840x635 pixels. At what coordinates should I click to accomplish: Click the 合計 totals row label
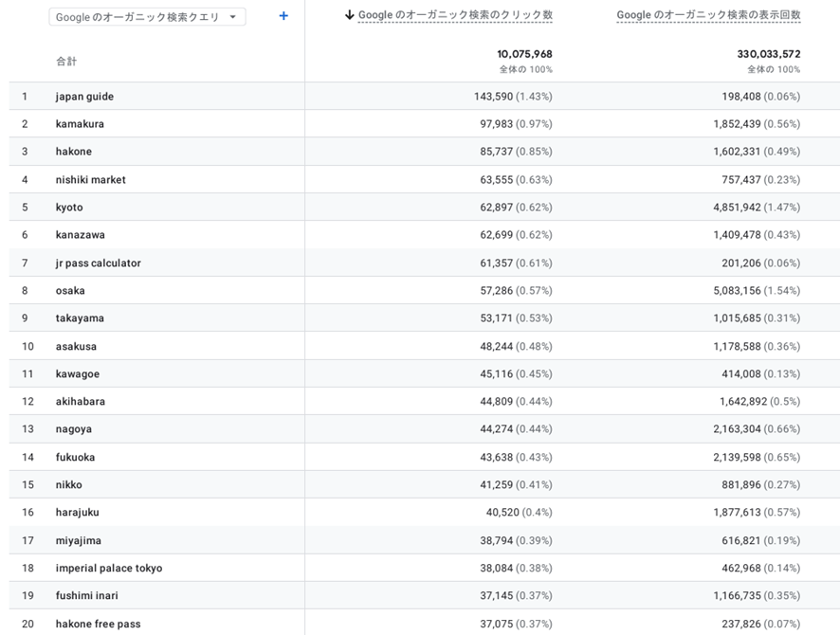[x=66, y=62]
